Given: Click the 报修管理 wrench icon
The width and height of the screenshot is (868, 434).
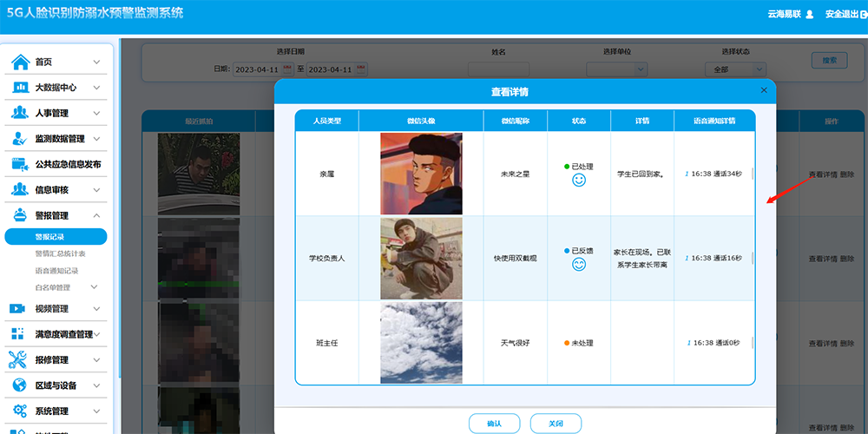Looking at the screenshot, I should coord(19,359).
